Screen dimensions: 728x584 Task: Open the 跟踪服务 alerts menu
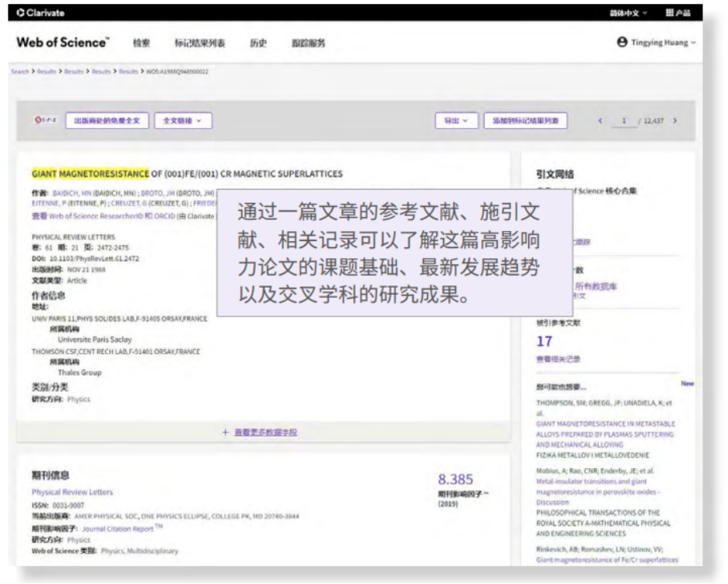point(308,44)
